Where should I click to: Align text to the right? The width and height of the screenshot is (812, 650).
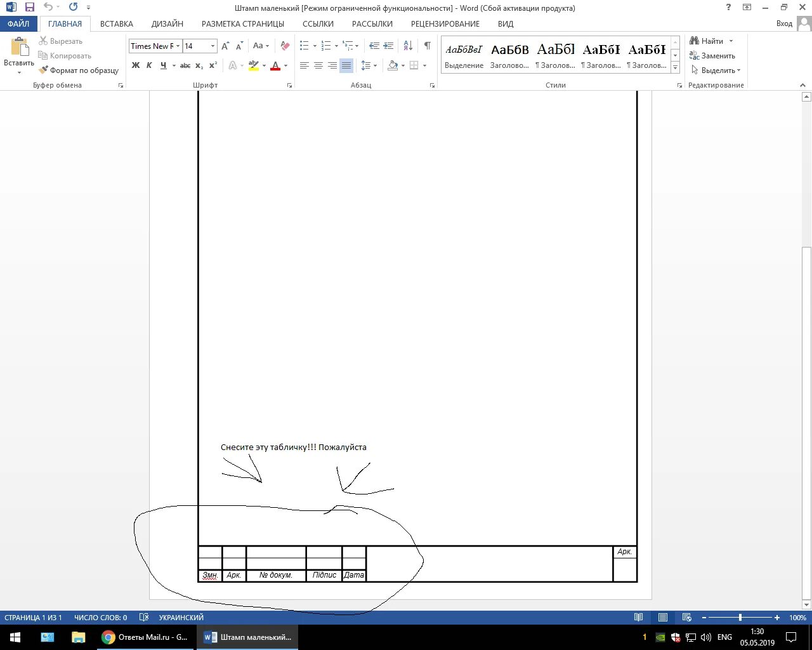click(x=332, y=65)
